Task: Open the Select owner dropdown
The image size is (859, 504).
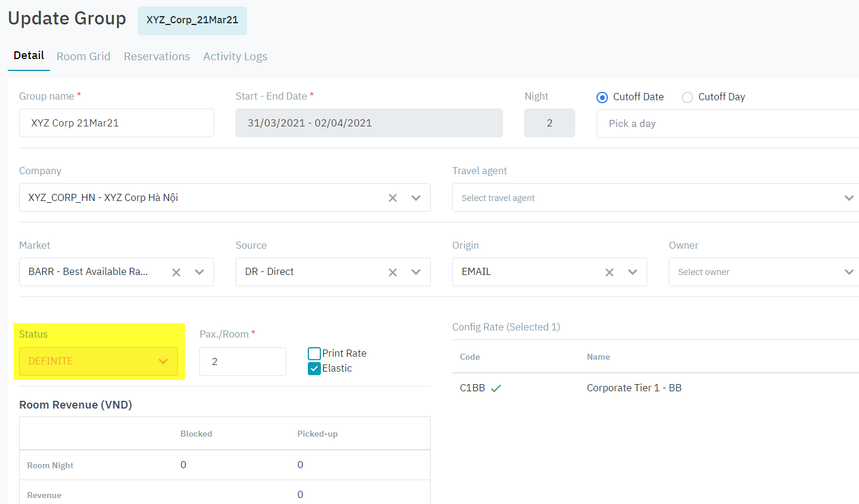Action: click(848, 272)
